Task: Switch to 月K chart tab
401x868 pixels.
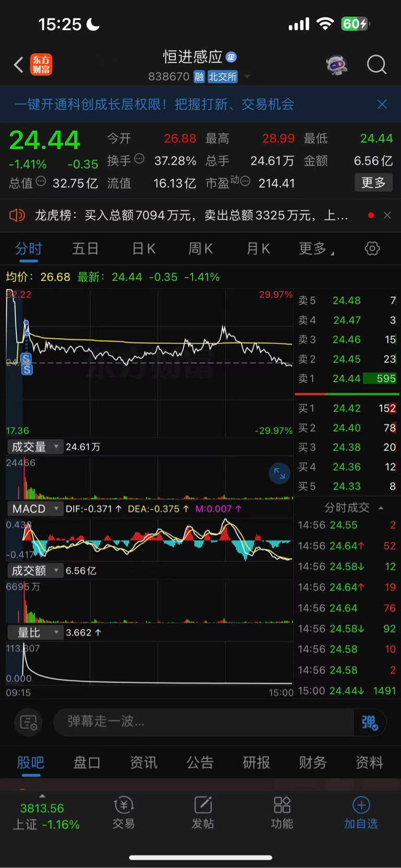Action: [x=258, y=249]
